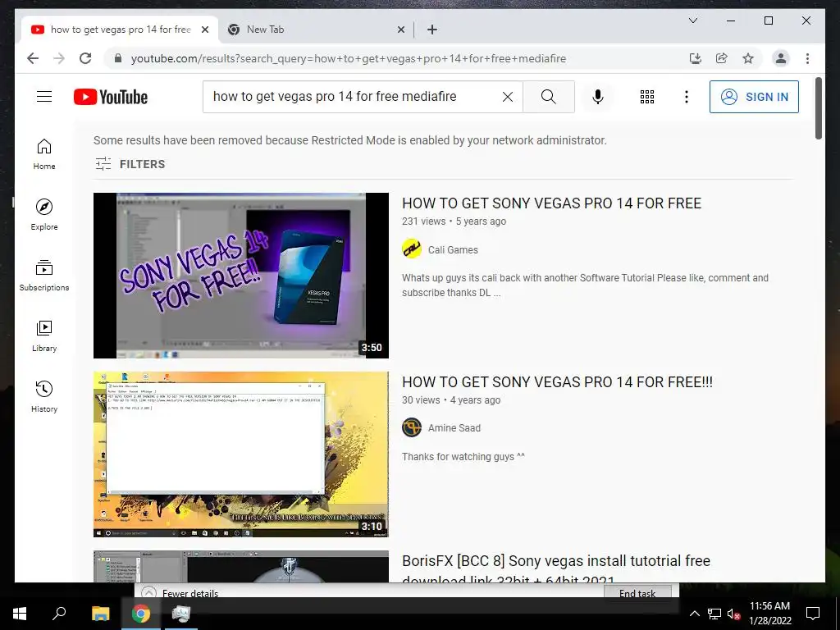Image resolution: width=840 pixels, height=630 pixels.
Task: Open Cali Games channel avatar
Action: click(412, 249)
